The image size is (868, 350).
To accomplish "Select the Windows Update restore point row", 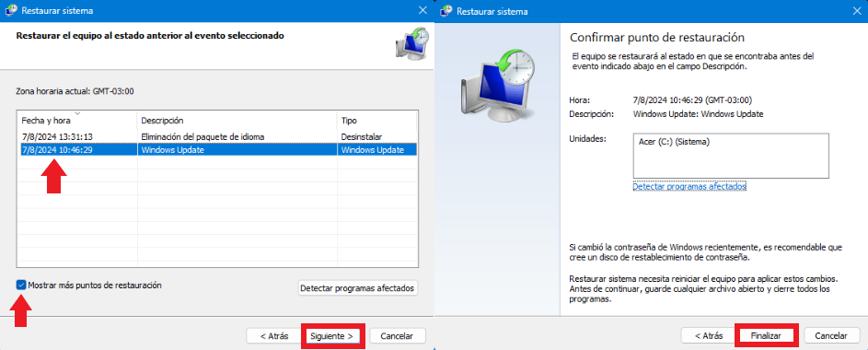I will (x=216, y=149).
